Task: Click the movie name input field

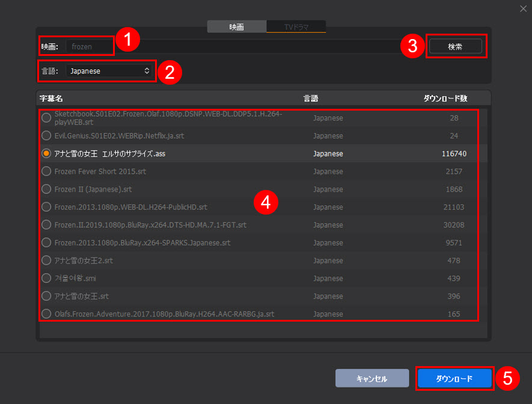Action: click(234, 46)
